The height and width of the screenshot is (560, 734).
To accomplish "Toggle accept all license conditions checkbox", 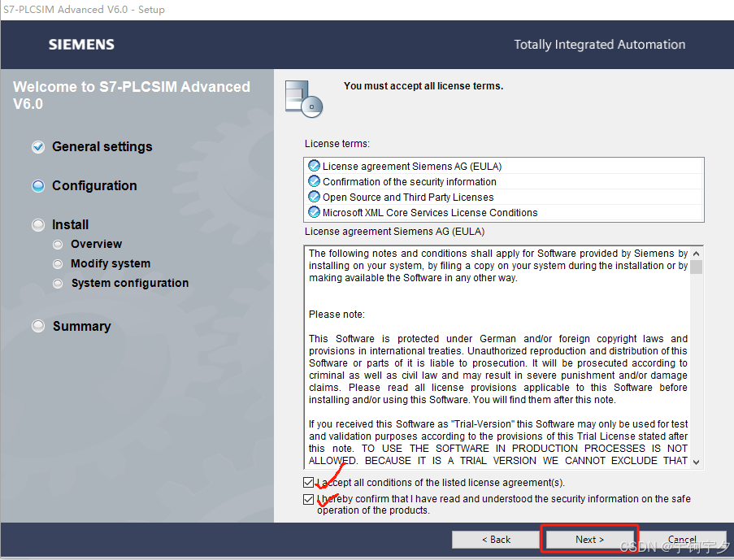I will pos(308,482).
